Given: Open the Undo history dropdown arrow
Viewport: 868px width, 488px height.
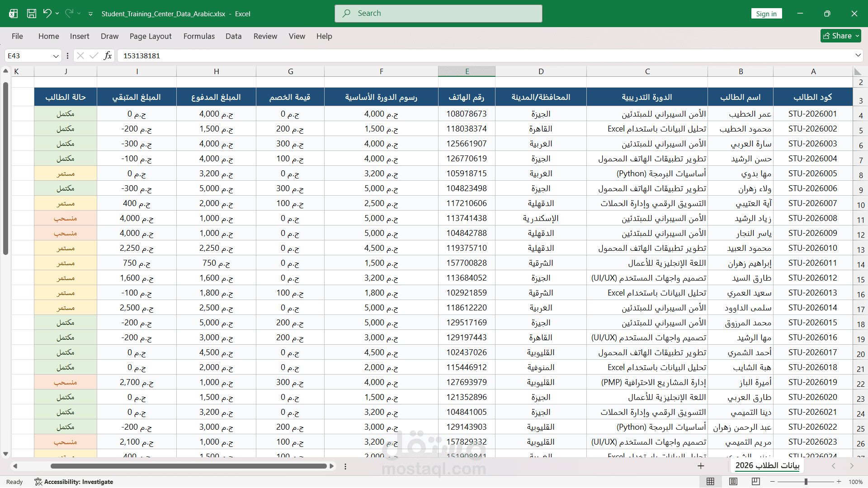Looking at the screenshot, I should pos(57,14).
